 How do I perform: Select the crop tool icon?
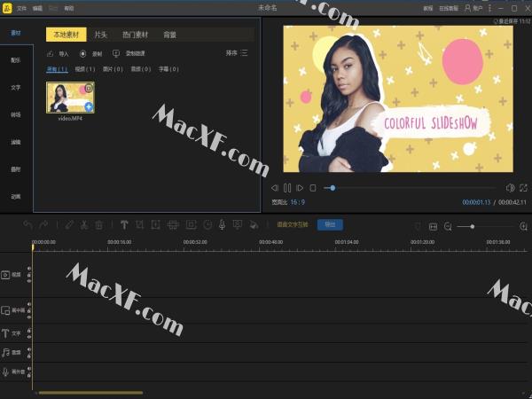(x=139, y=224)
